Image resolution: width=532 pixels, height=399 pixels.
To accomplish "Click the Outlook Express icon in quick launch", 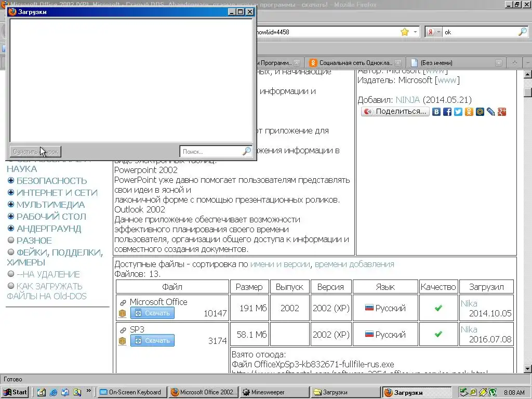I will pyautogui.click(x=65, y=392).
